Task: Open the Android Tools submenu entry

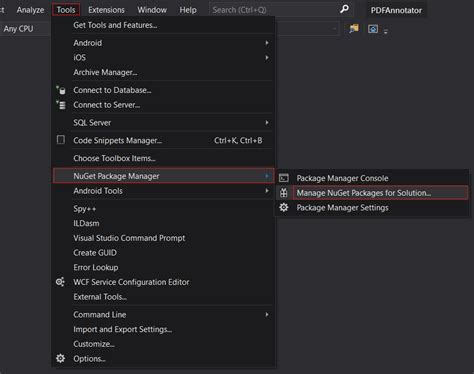Action: point(163,191)
